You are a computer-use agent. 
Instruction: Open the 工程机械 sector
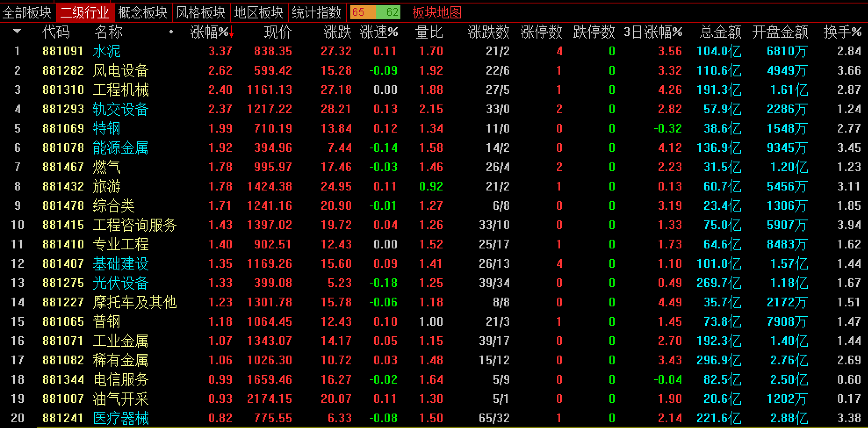point(121,90)
